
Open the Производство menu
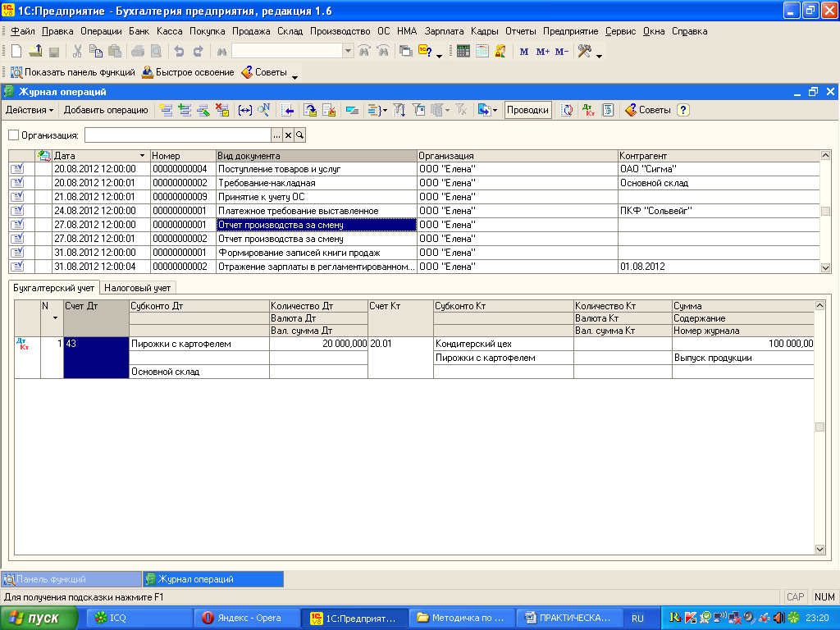[340, 32]
